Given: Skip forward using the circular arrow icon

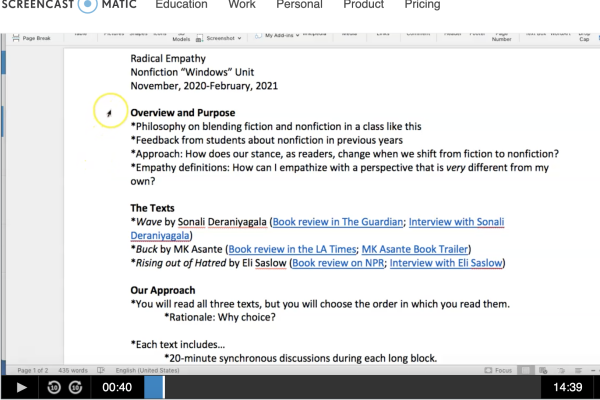Looking at the screenshot, I should point(75,388).
